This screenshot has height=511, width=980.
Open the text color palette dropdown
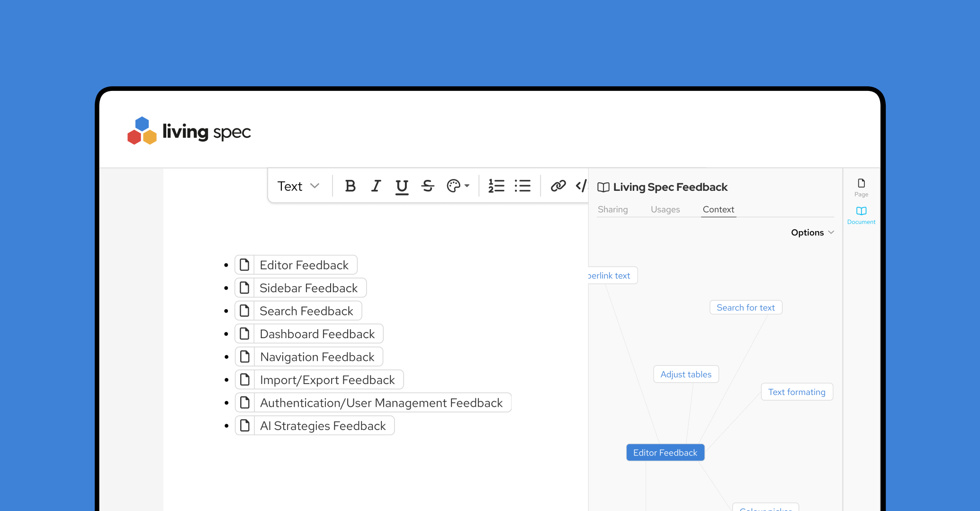[x=458, y=186]
